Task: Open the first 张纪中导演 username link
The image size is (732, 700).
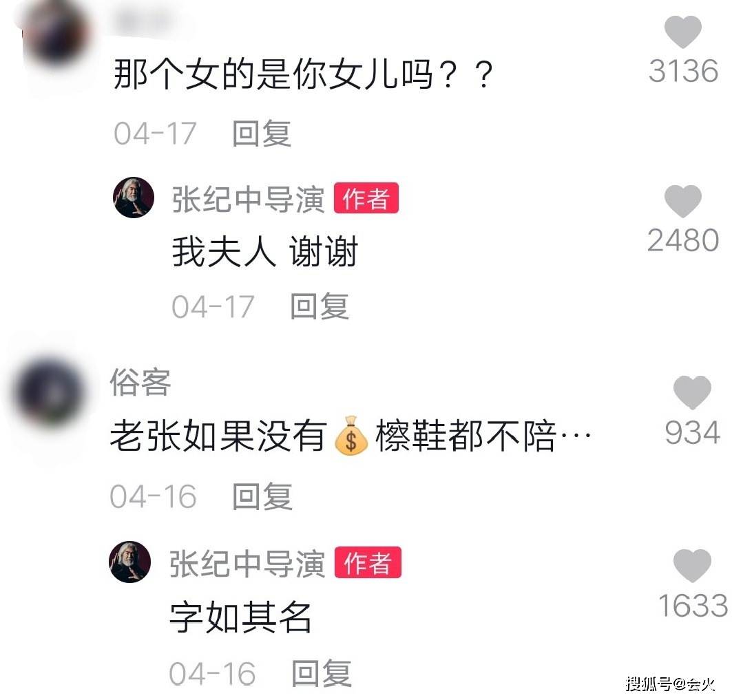Action: tap(249, 200)
